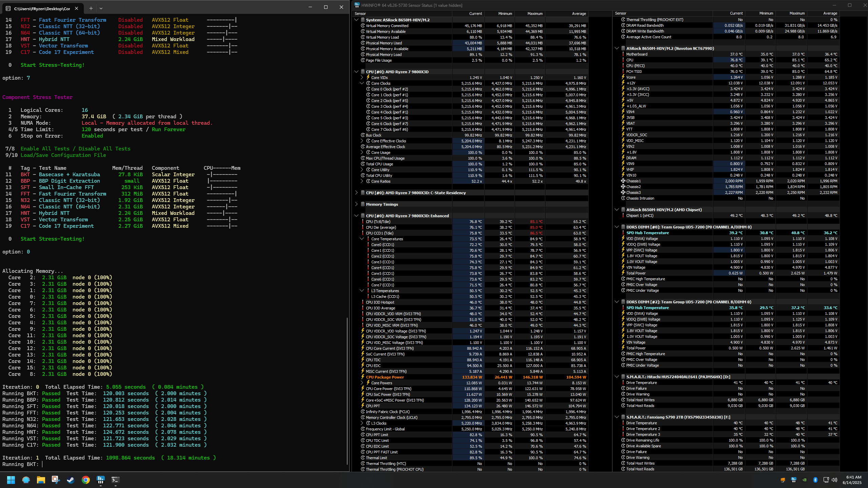The image size is (868, 488).
Task: Expand Core Effective Clocks
Action: [362, 141]
